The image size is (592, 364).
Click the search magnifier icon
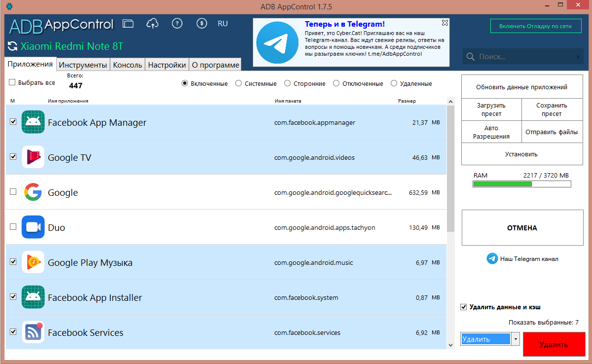471,57
